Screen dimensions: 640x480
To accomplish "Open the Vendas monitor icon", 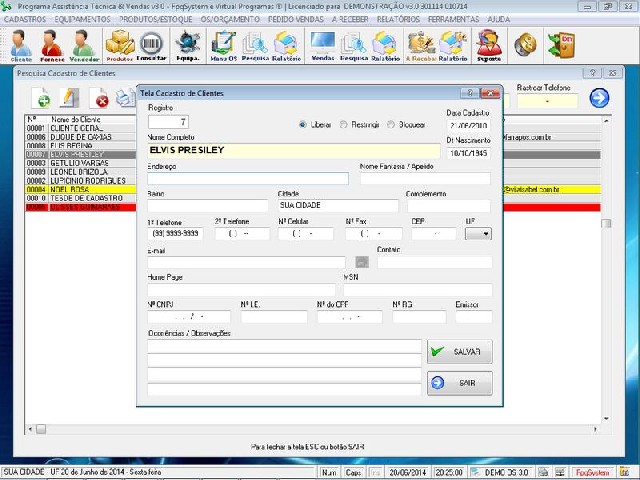I will click(x=322, y=45).
